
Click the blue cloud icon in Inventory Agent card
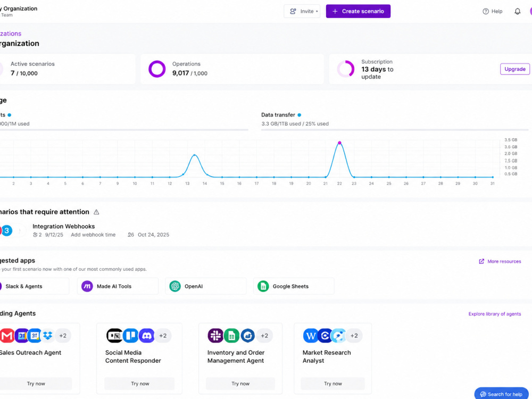tap(248, 336)
